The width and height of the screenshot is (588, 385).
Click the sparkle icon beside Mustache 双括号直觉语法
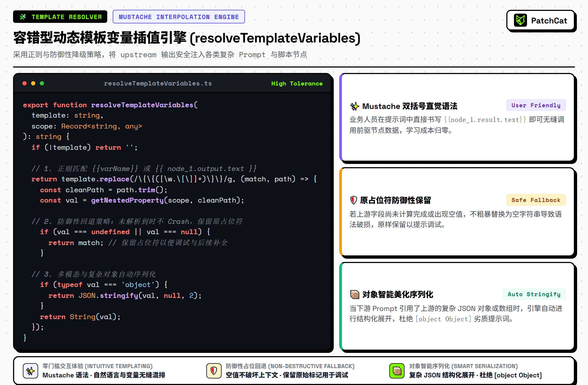tap(354, 106)
